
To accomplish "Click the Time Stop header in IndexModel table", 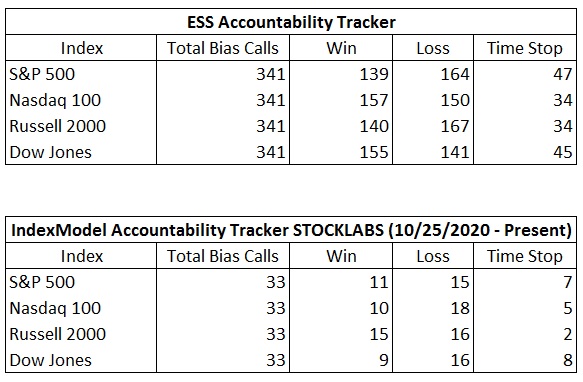I will click(525, 256).
